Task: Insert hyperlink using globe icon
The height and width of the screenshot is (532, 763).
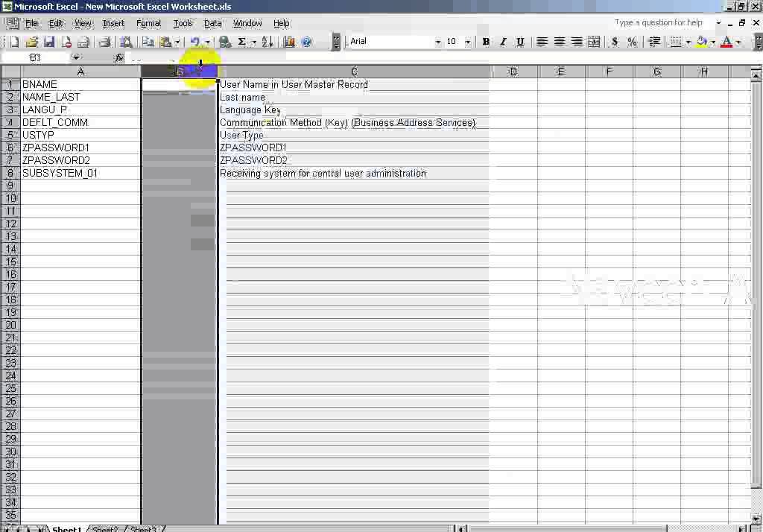Action: click(x=224, y=42)
